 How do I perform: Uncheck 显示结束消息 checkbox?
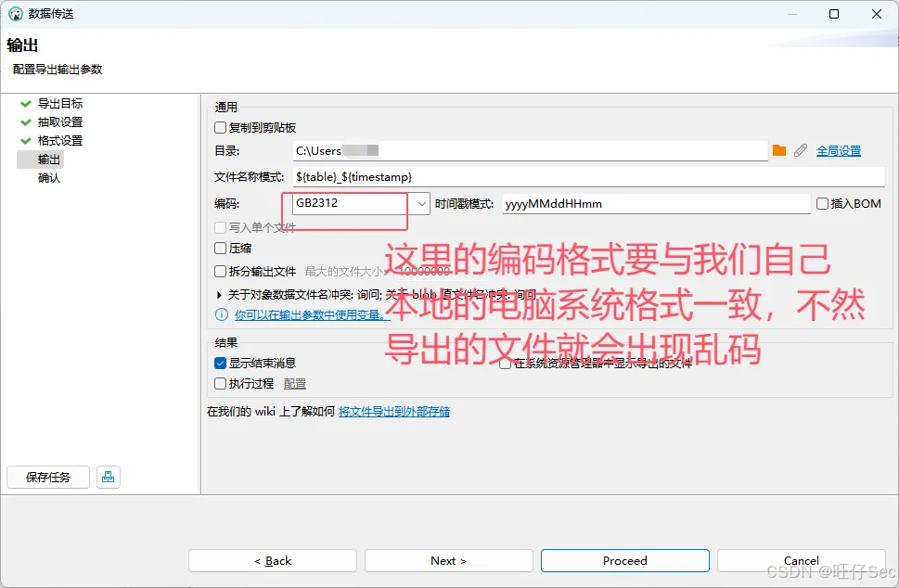(220, 363)
